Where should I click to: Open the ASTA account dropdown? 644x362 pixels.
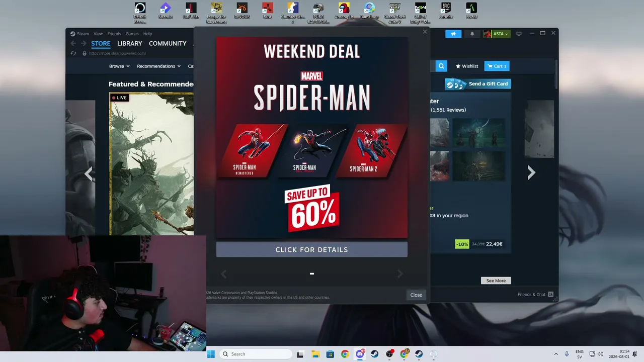[497, 34]
